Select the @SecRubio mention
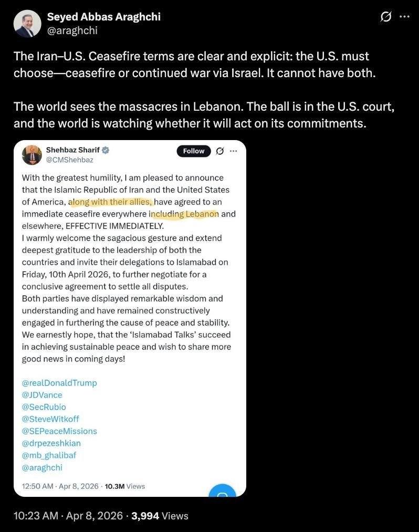Image resolution: width=419 pixels, height=532 pixels. [44, 407]
